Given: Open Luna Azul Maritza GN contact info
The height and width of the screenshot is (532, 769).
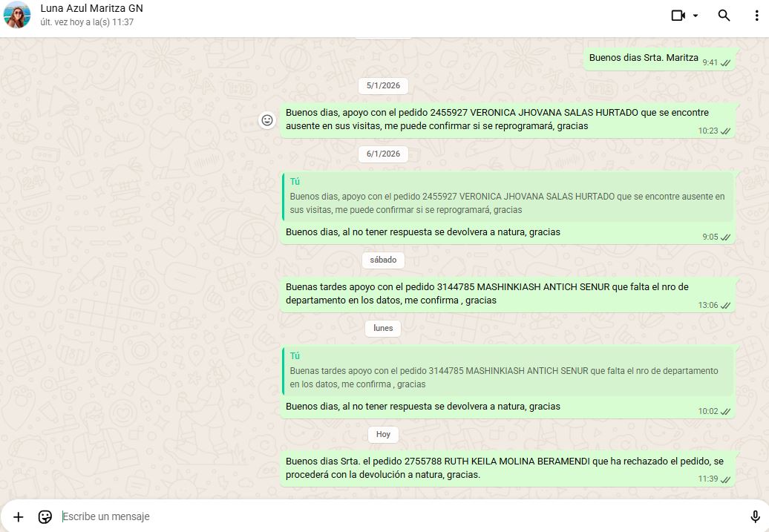Looking at the screenshot, I should click(x=91, y=9).
